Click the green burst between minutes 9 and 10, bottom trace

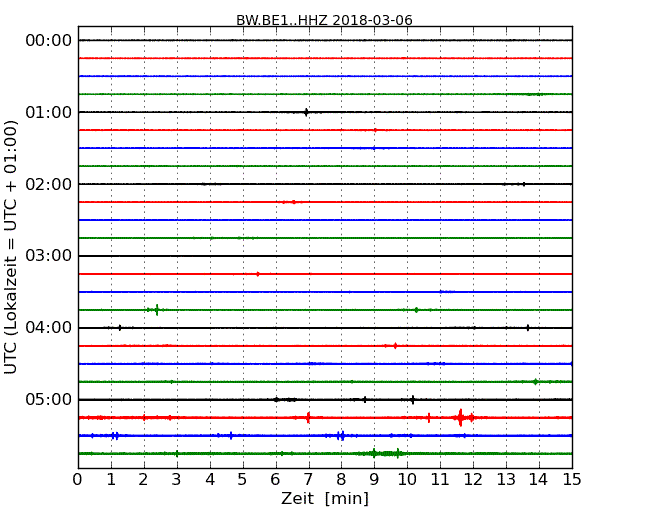point(386,453)
